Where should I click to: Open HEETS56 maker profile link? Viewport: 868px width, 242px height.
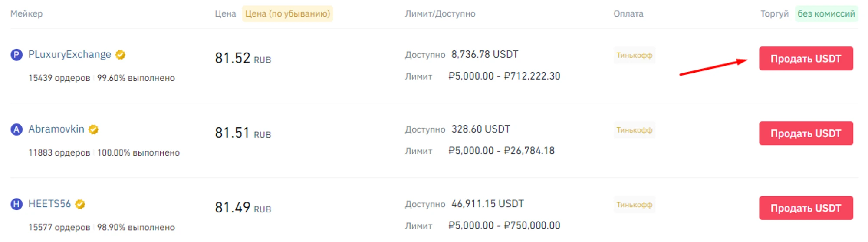pyautogui.click(x=49, y=204)
